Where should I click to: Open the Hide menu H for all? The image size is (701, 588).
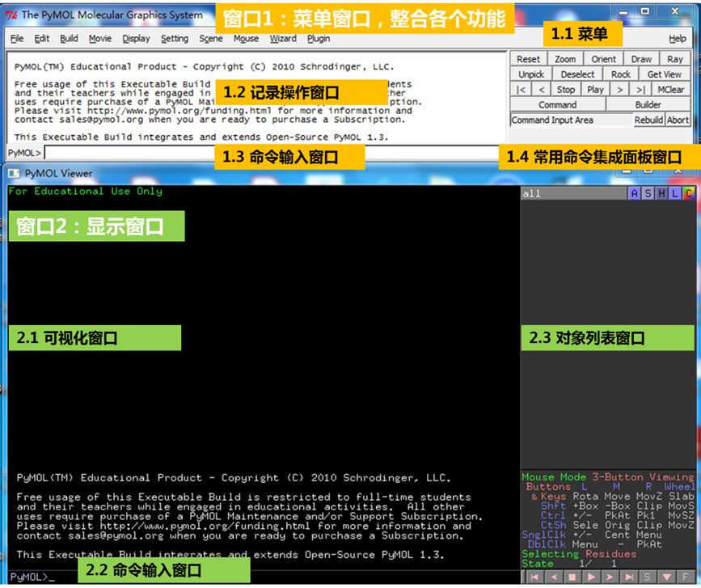pyautogui.click(x=661, y=193)
